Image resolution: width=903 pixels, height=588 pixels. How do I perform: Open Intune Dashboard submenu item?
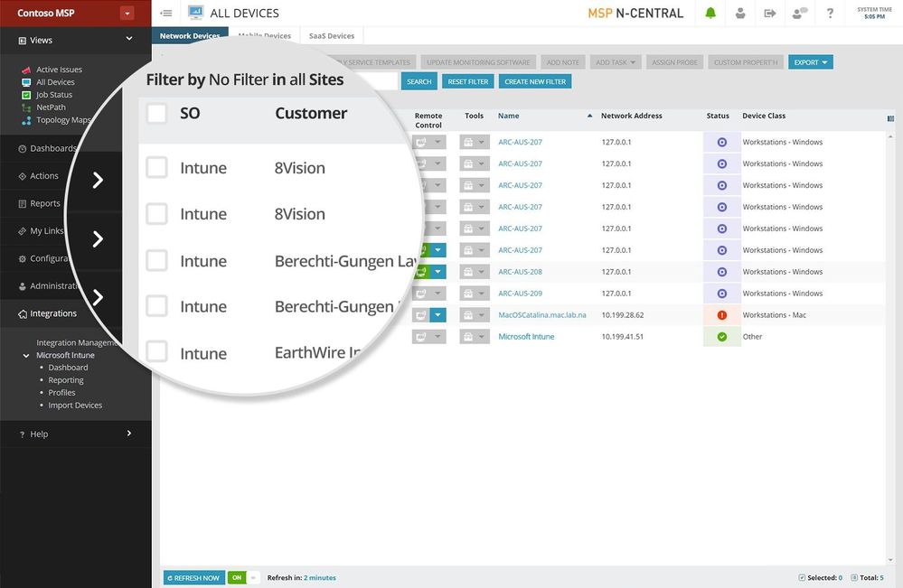tap(68, 367)
